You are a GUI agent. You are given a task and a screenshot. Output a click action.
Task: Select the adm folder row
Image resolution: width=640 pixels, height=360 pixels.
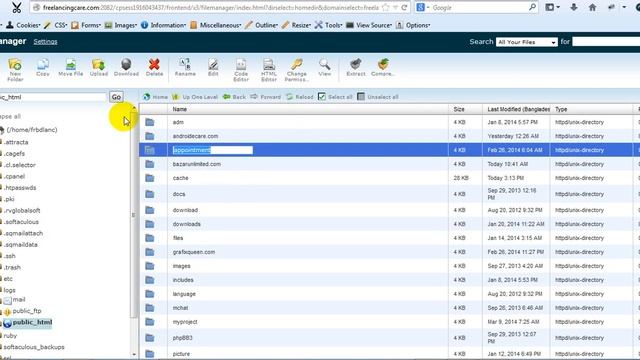point(389,122)
